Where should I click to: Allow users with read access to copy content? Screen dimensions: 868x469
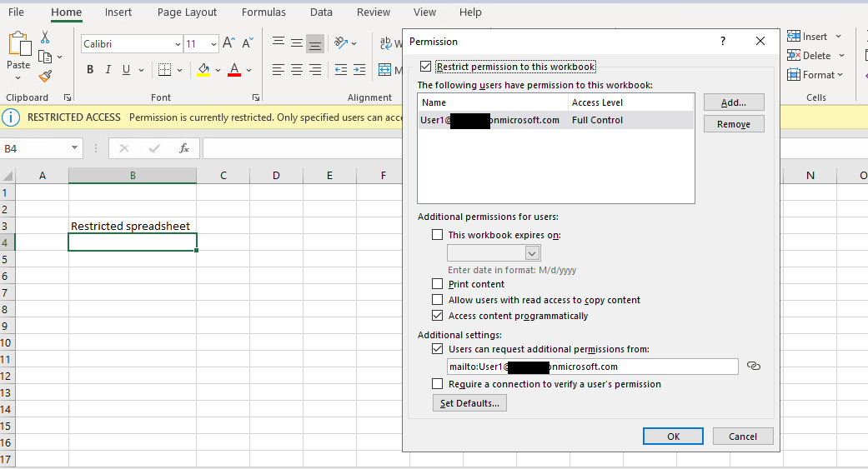pyautogui.click(x=437, y=300)
